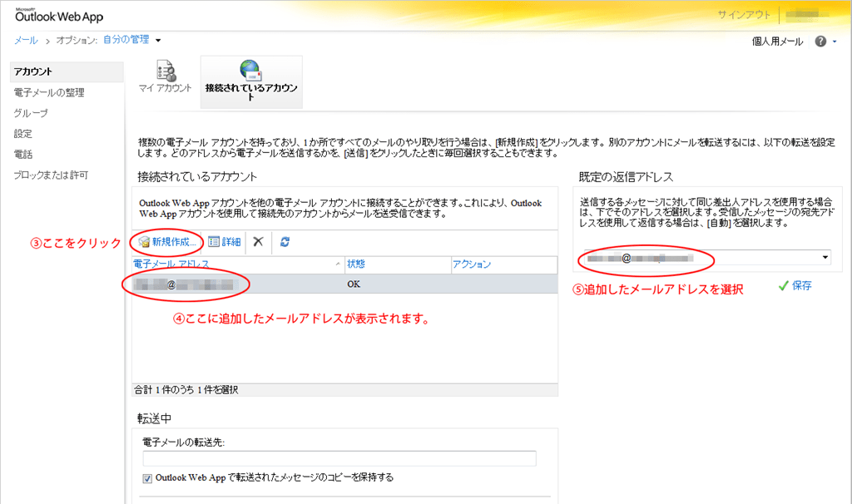Select the 接続されているアカウント tab
This screenshot has height=504, width=852.
tap(251, 82)
